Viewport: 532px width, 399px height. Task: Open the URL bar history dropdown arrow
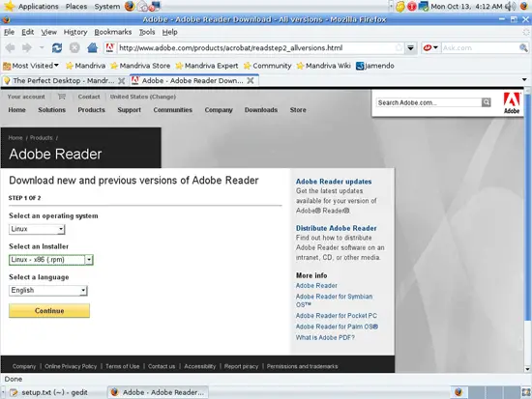410,47
